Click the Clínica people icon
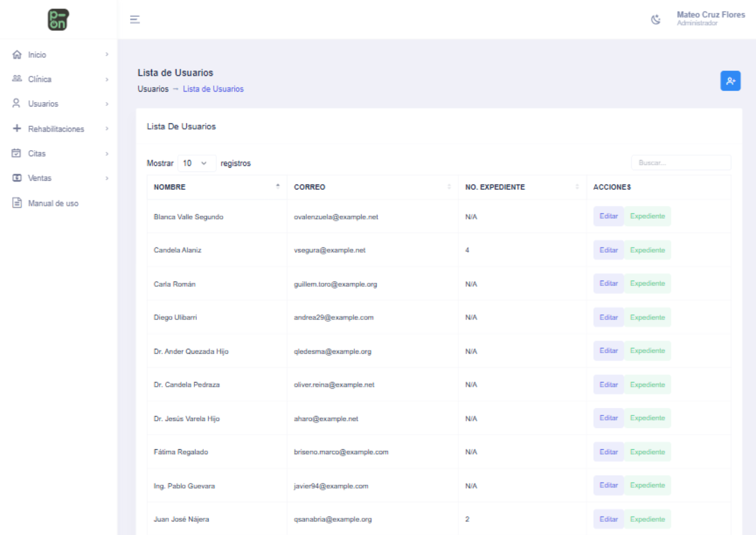Screen dimensions: 756x535 (17, 79)
